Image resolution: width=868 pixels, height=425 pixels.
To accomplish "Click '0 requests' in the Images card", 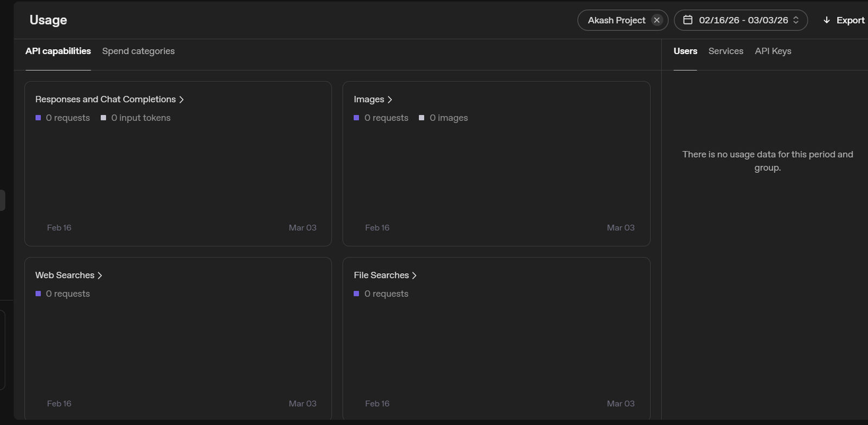I will [x=386, y=118].
